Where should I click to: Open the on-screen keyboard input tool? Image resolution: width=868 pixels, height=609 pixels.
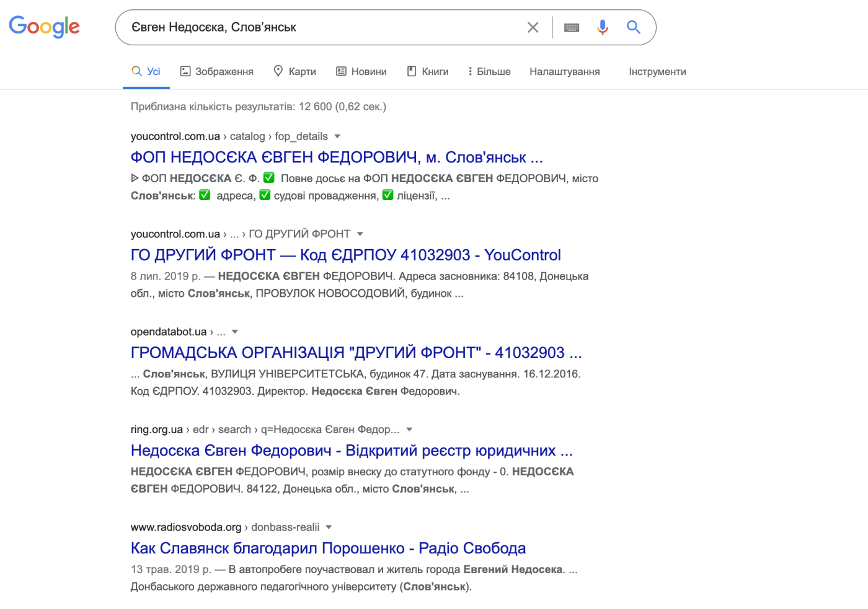click(572, 27)
